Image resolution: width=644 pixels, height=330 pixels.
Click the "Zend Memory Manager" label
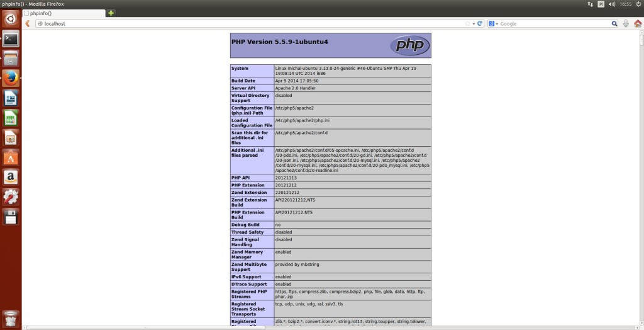247,254
